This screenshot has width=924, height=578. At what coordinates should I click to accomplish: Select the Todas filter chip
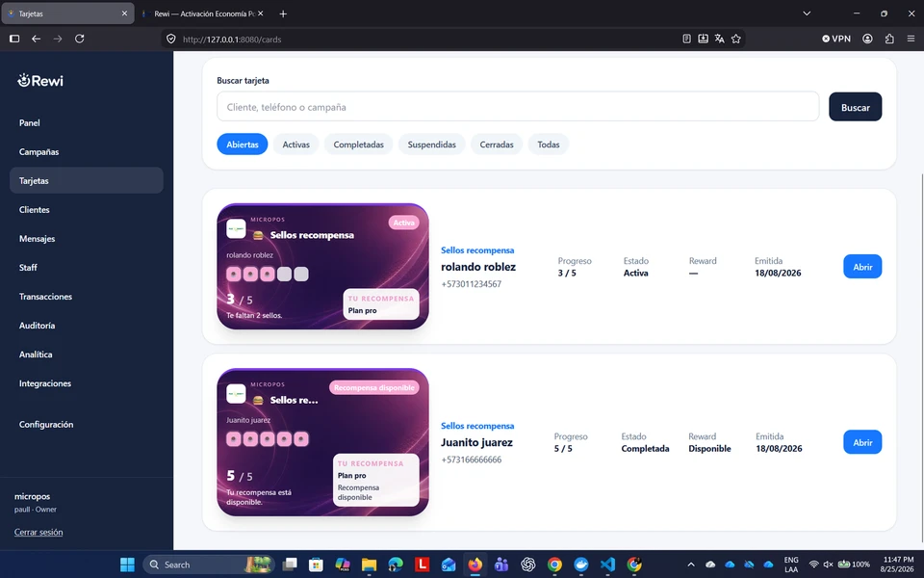click(x=548, y=144)
